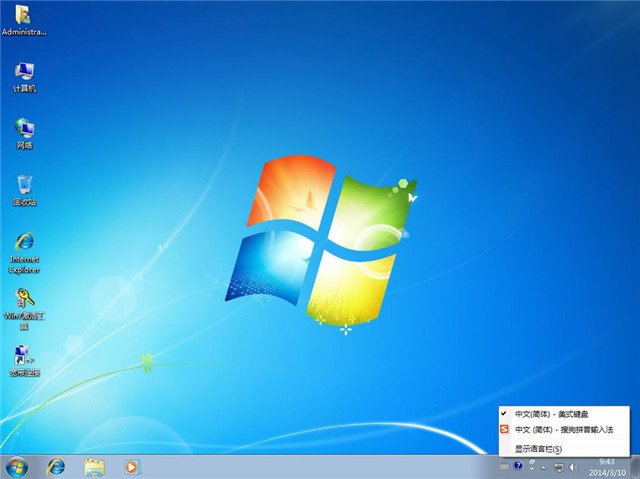640x479 pixels.
Task: Switch to 搜狗拼音输入法 input method
Action: point(563,429)
